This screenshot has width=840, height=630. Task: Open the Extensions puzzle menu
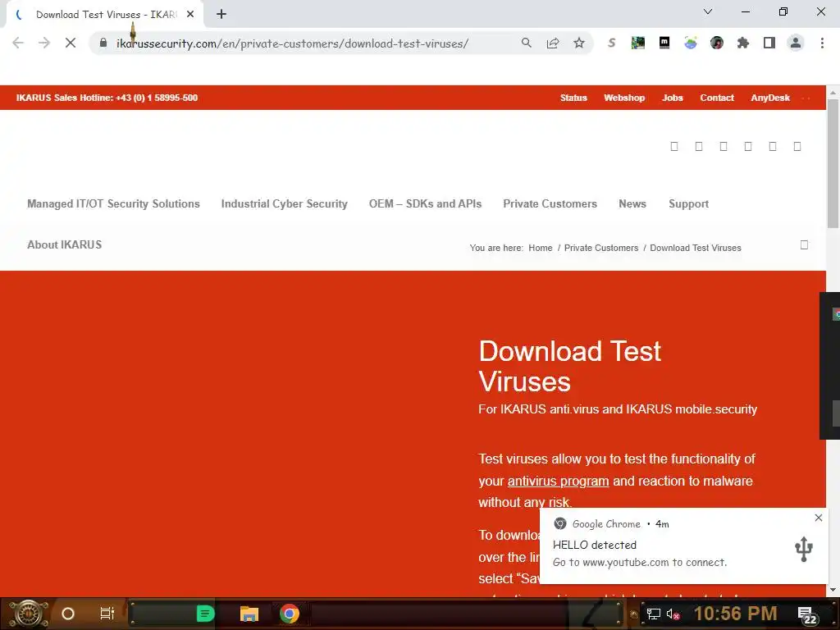coord(742,43)
